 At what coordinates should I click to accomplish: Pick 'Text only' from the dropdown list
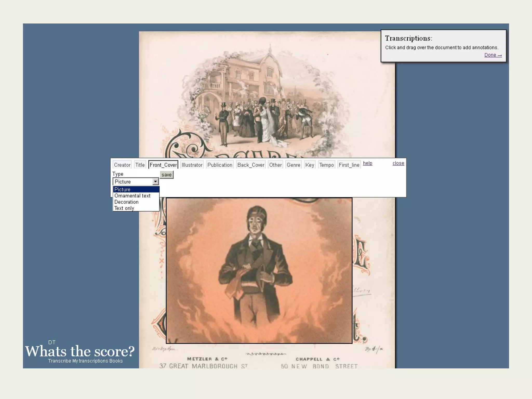coord(124,208)
